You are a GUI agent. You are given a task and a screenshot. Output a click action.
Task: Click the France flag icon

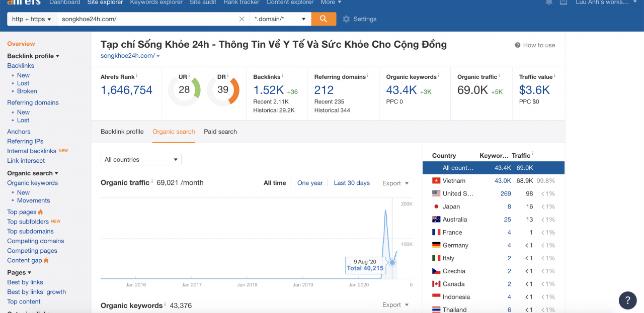point(436,232)
